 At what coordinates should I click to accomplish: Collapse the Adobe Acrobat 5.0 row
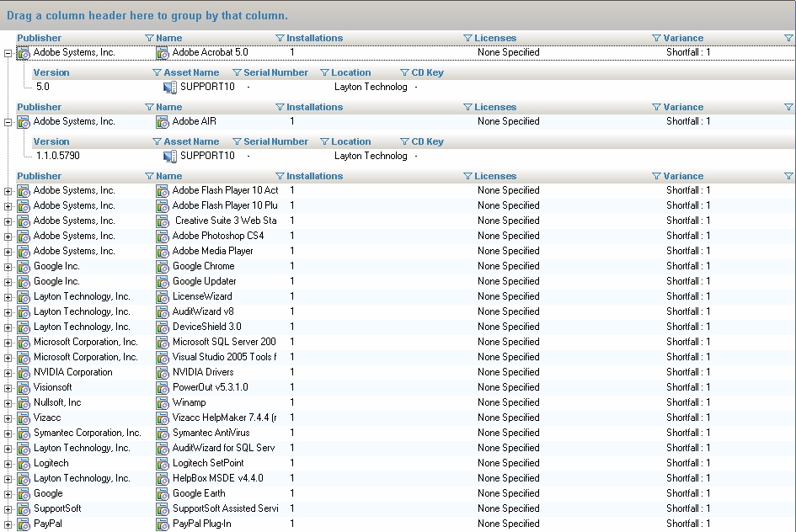click(x=8, y=53)
